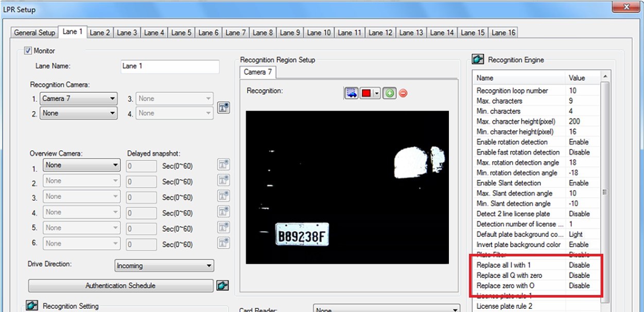Remove region with red minus icon
The width and height of the screenshot is (644, 312).
[x=403, y=93]
